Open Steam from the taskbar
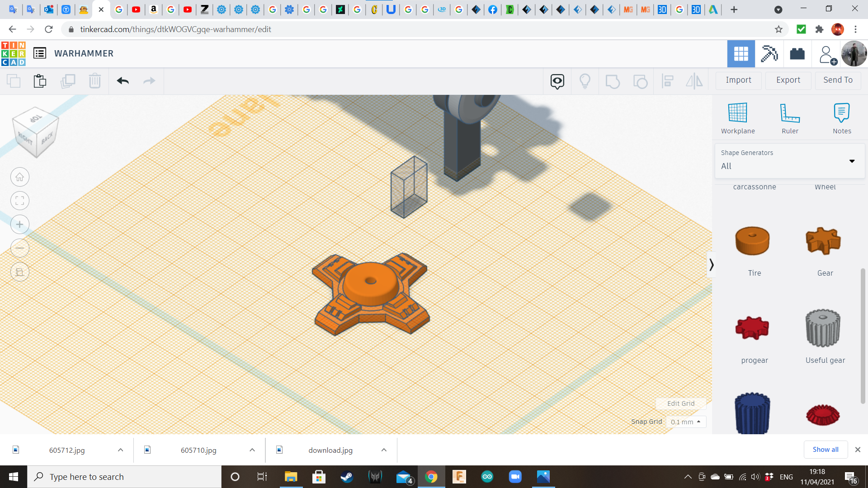This screenshot has width=868, height=488. click(347, 477)
